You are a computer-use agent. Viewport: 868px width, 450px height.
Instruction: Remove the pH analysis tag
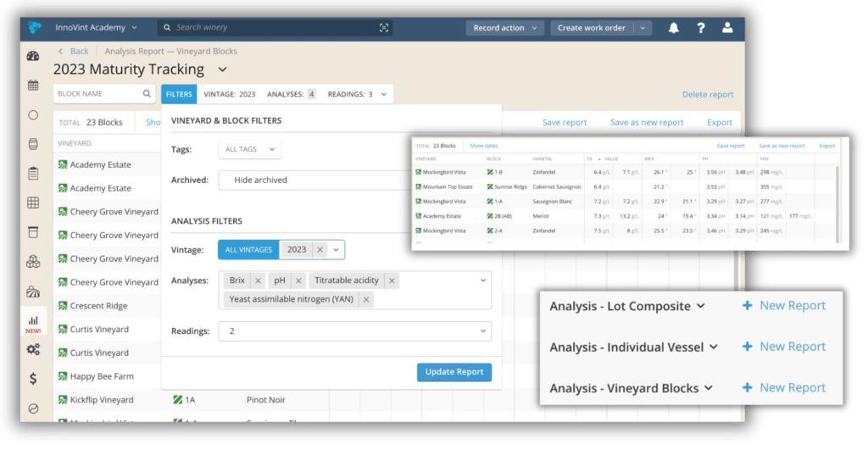[x=298, y=281]
